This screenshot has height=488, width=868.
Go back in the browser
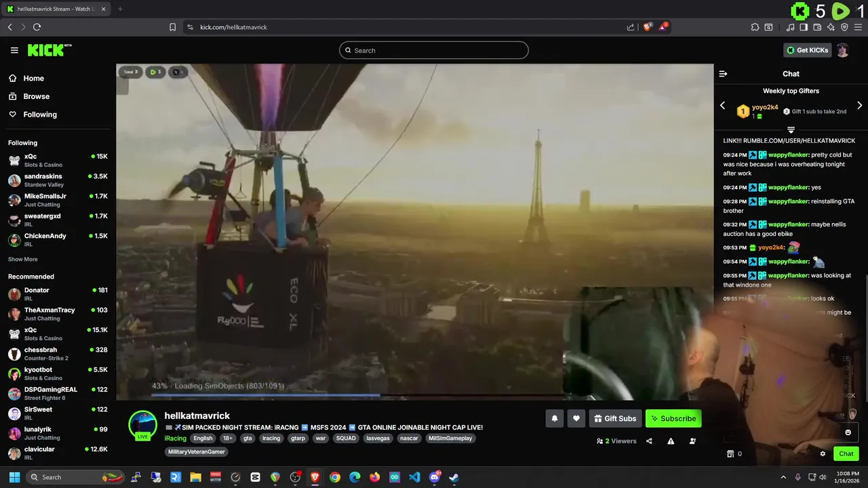(10, 27)
